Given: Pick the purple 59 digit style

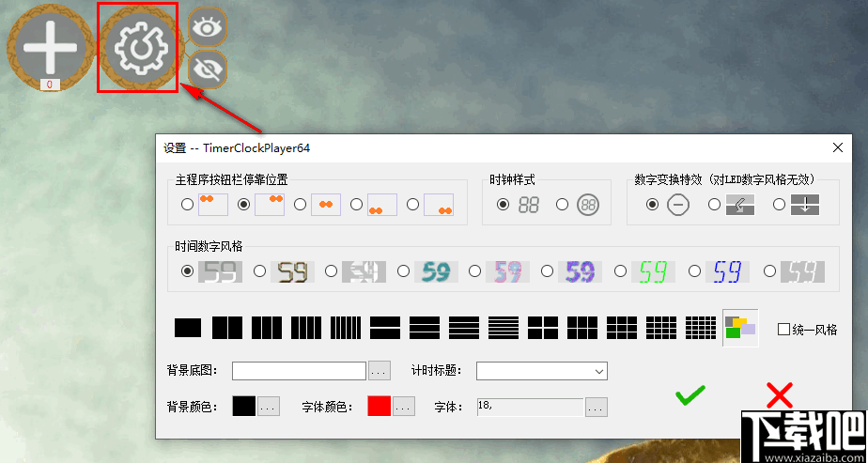Looking at the screenshot, I should coord(547,271).
